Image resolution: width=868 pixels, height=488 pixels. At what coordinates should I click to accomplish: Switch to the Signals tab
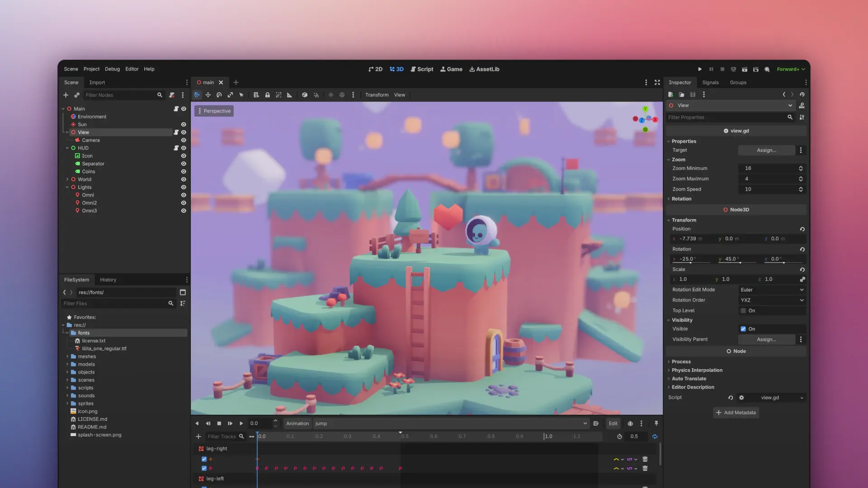710,82
